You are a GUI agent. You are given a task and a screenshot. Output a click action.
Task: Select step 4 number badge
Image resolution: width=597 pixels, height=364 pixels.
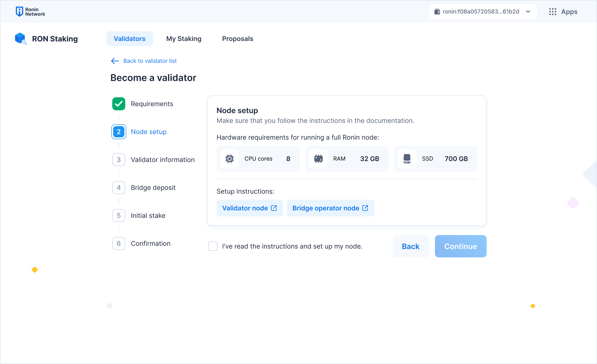(x=119, y=188)
